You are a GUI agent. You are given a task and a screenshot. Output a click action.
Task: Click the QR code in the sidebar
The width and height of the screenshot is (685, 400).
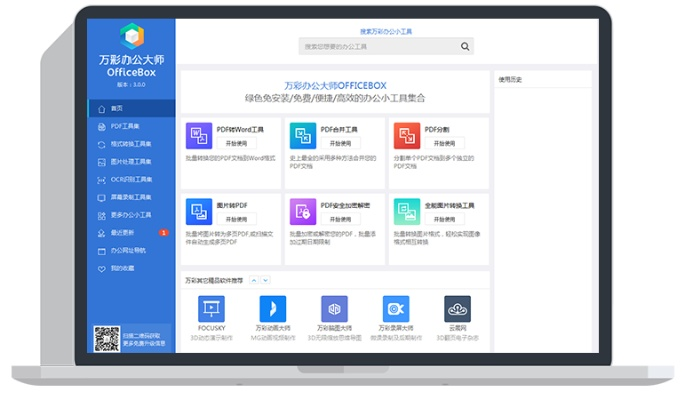106,338
